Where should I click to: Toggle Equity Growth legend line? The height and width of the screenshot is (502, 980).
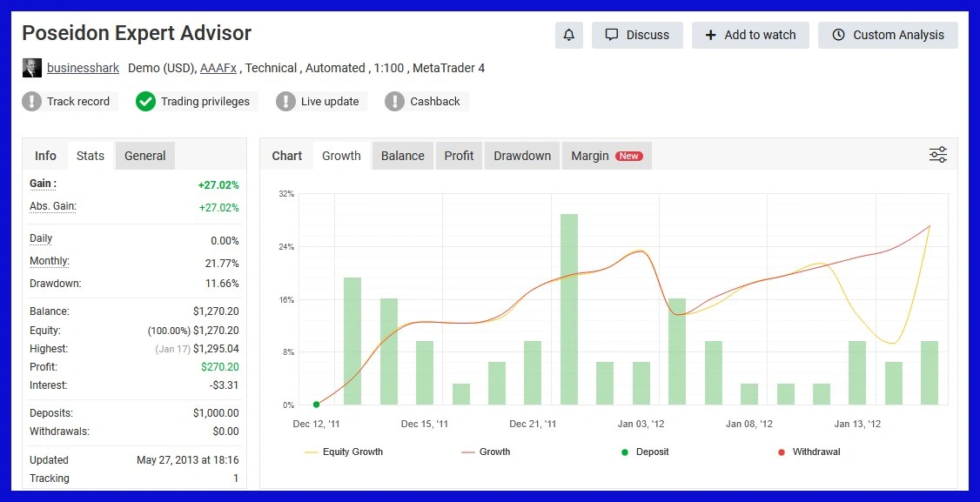pyautogui.click(x=343, y=452)
